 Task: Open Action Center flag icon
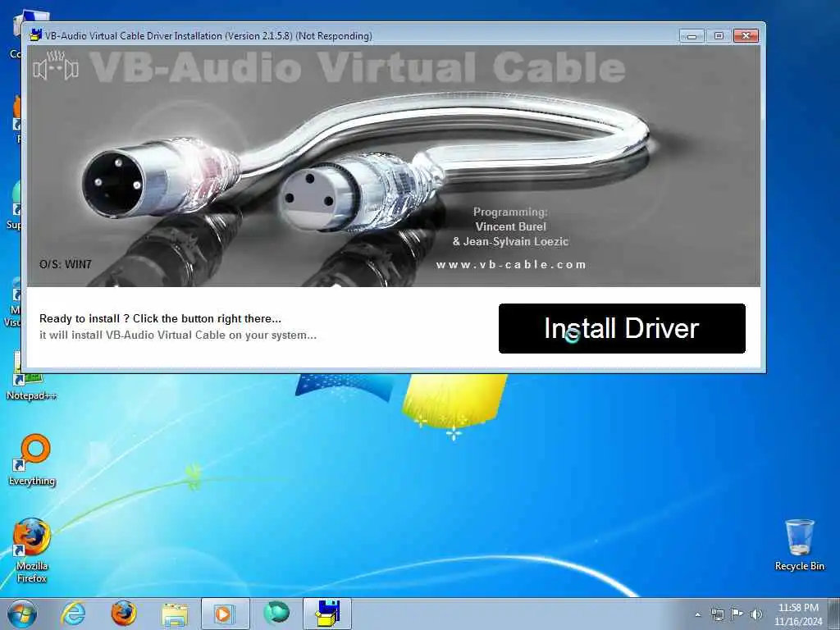(x=737, y=614)
